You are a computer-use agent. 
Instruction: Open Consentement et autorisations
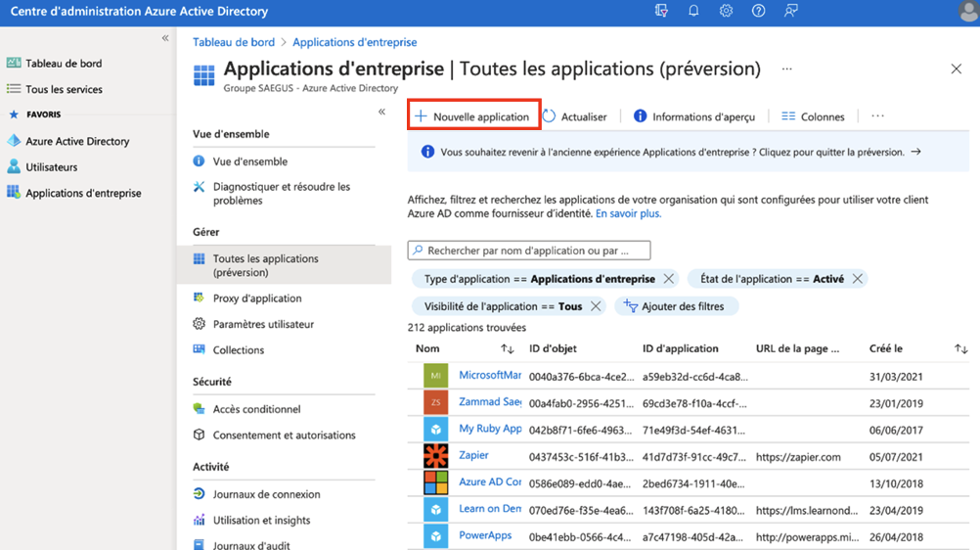tap(285, 435)
